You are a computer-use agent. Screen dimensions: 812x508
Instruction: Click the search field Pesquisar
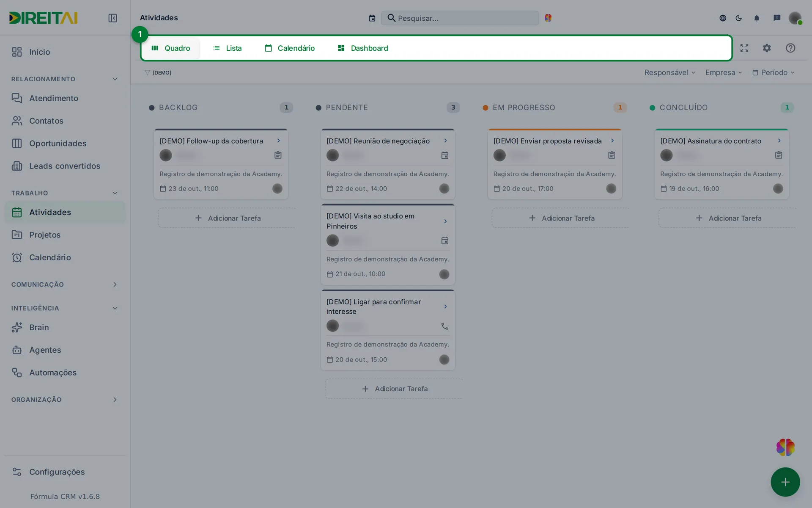coord(460,18)
